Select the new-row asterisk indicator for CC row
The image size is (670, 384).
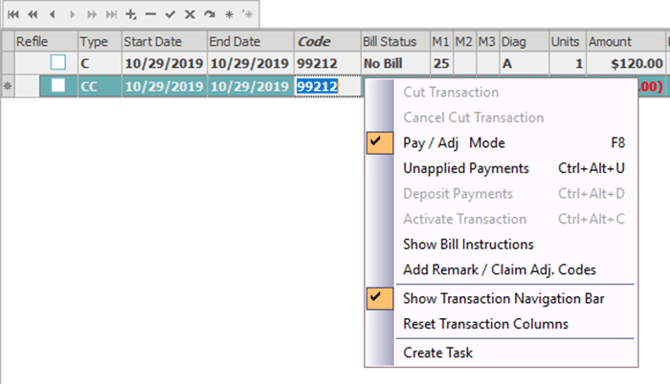(8, 86)
